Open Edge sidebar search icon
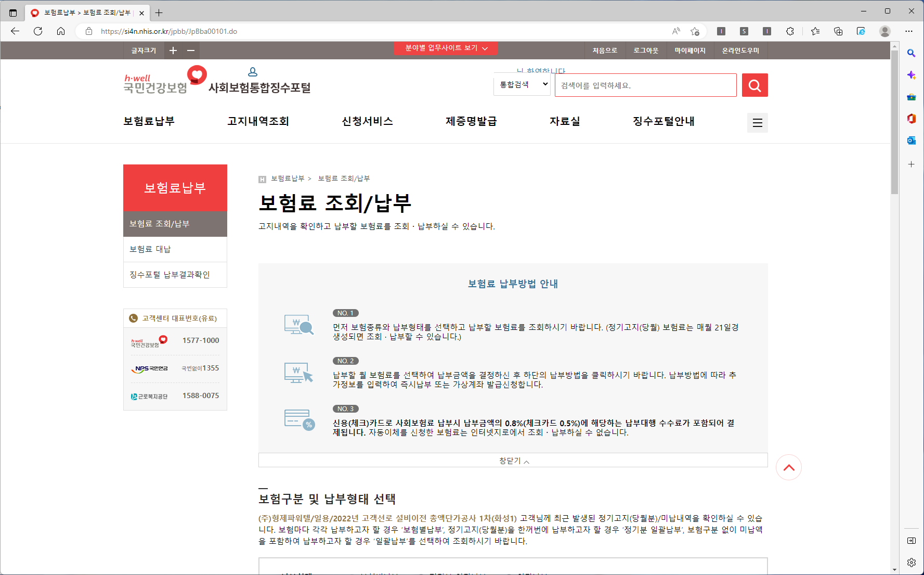 click(x=912, y=53)
